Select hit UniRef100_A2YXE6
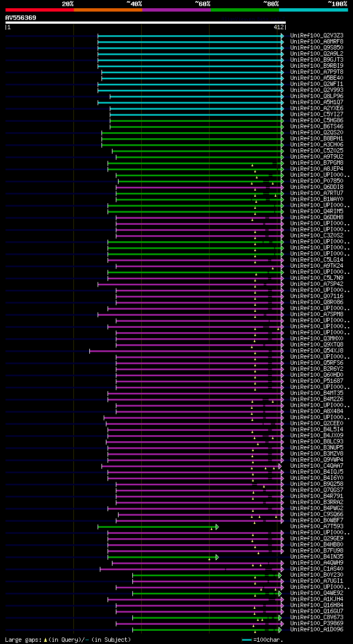 point(317,109)
